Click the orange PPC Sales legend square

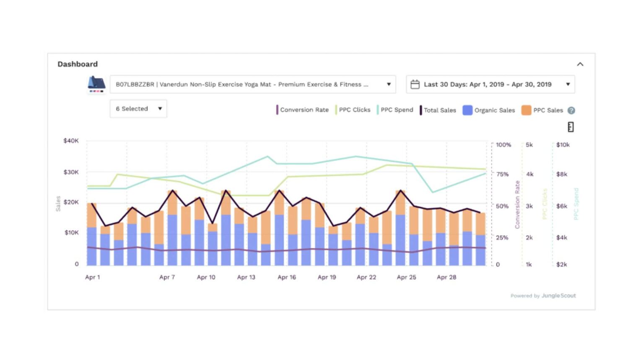point(526,110)
